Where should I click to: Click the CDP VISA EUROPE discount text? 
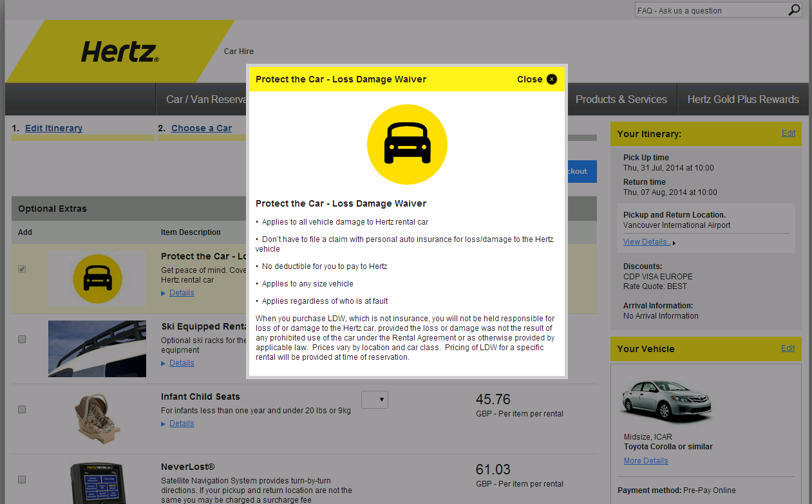658,277
